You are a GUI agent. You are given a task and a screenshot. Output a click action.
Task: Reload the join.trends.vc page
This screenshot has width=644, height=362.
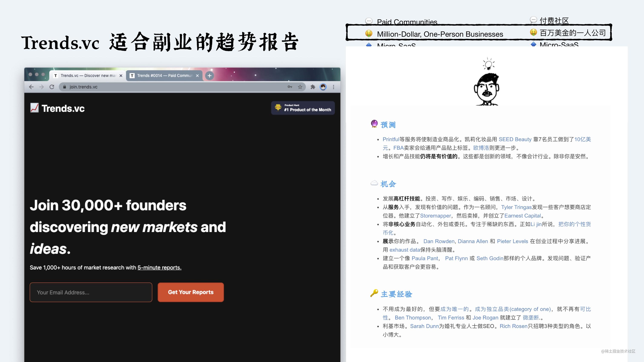coord(52,87)
